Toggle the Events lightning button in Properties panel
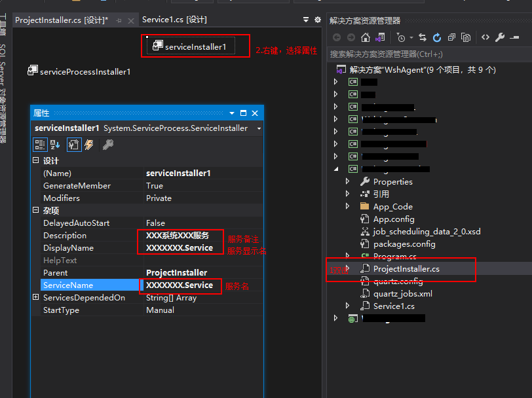The width and height of the screenshot is (532, 398). click(89, 145)
